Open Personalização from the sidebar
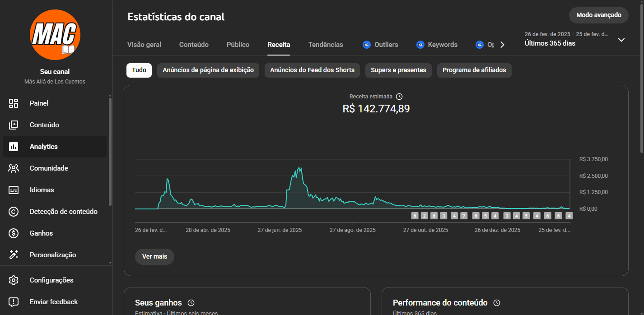 pyautogui.click(x=55, y=255)
